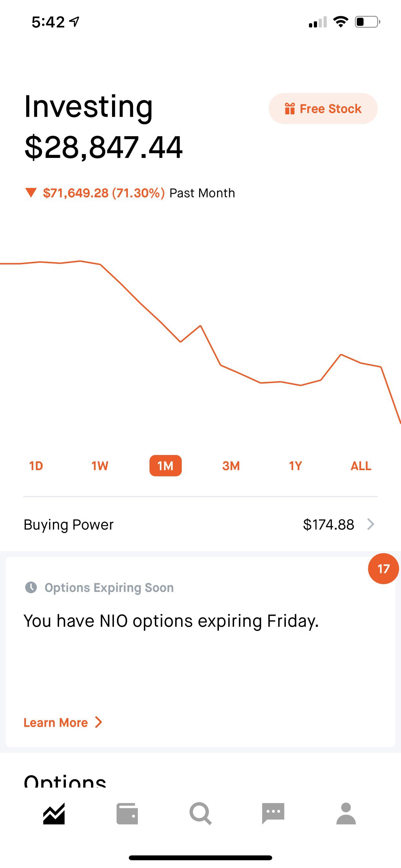Viewport: 401px width, 868px height.
Task: Switch chart to ALL range
Action: [361, 466]
